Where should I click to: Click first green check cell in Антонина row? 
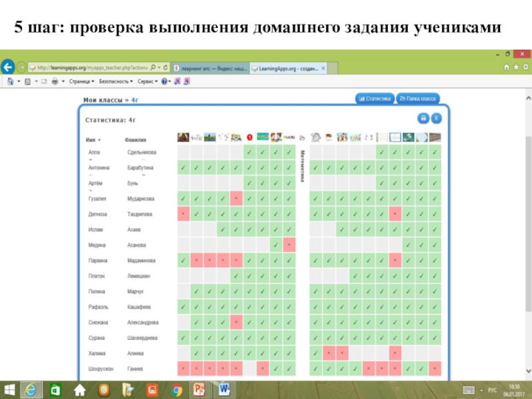[x=183, y=168]
